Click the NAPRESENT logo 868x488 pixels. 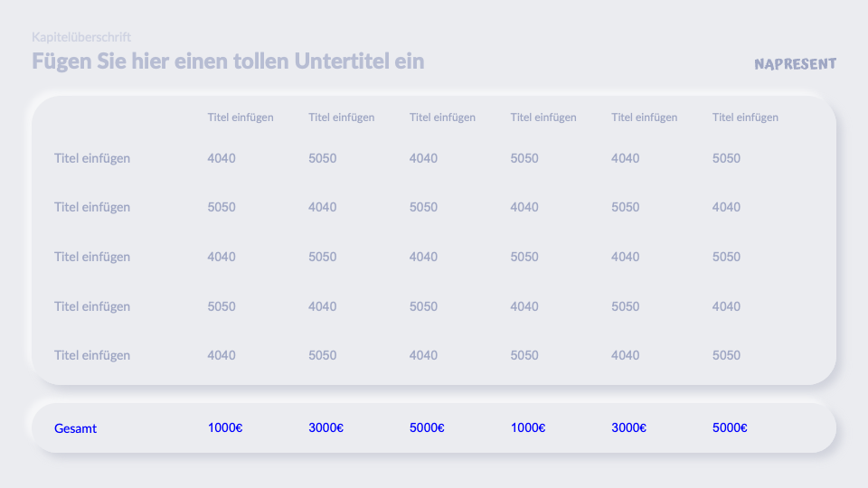tap(795, 64)
